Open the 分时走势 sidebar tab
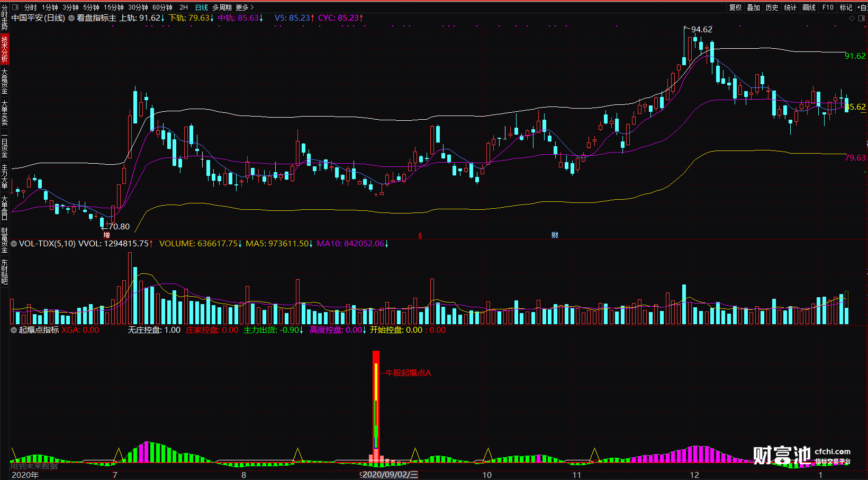This screenshot has height=480, width=868. pyautogui.click(x=4, y=17)
